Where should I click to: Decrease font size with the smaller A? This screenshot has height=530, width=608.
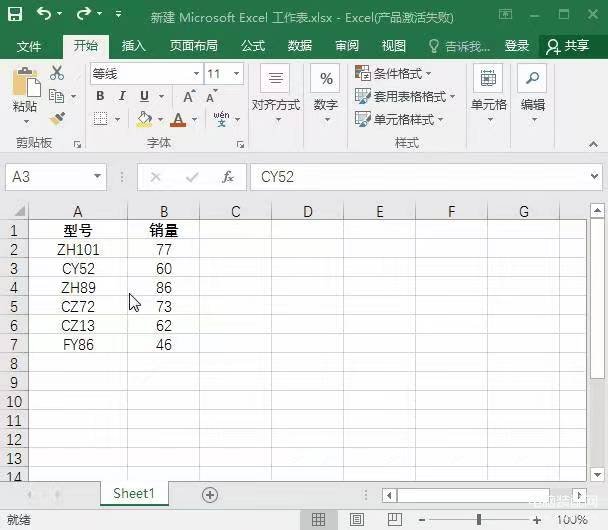212,96
